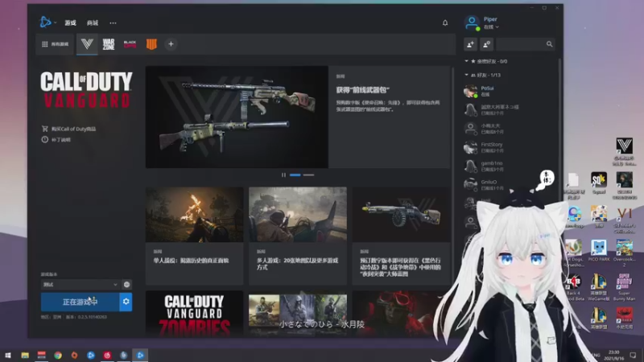This screenshot has height=362, width=644.
Task: Focus the friends search field
Action: [x=526, y=44]
